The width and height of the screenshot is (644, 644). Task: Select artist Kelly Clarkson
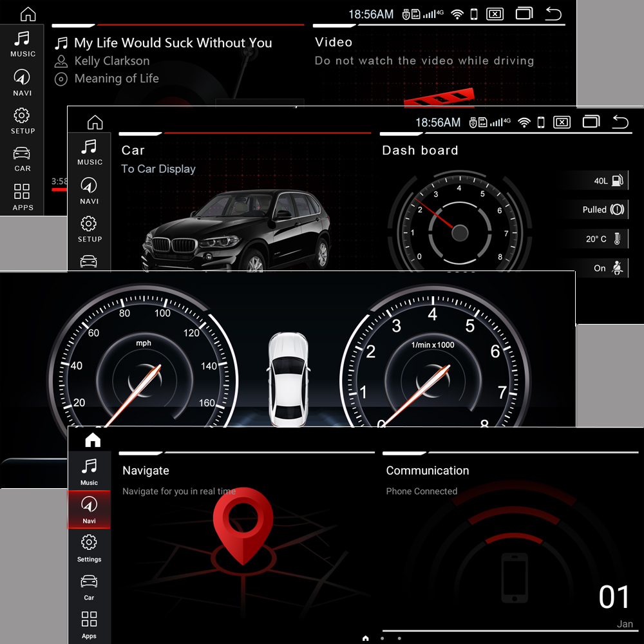click(x=111, y=61)
